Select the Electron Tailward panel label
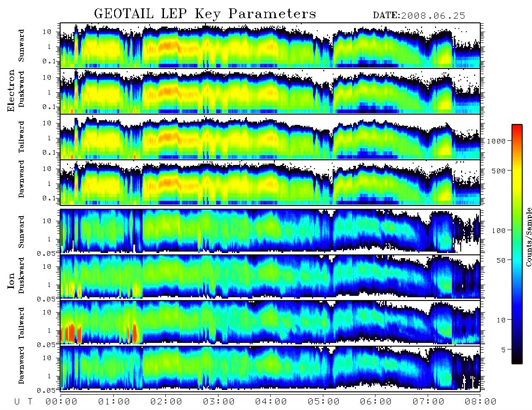The width and height of the screenshot is (532, 410). [21, 137]
